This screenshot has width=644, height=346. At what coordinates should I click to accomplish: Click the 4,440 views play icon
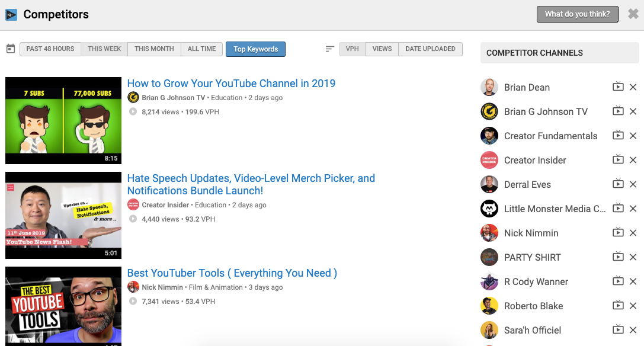(x=133, y=219)
